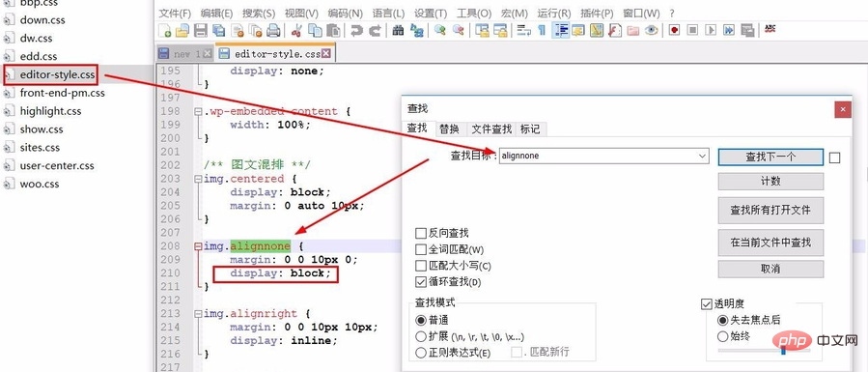
Task: Cut selection with the scissors icon
Action: click(296, 31)
